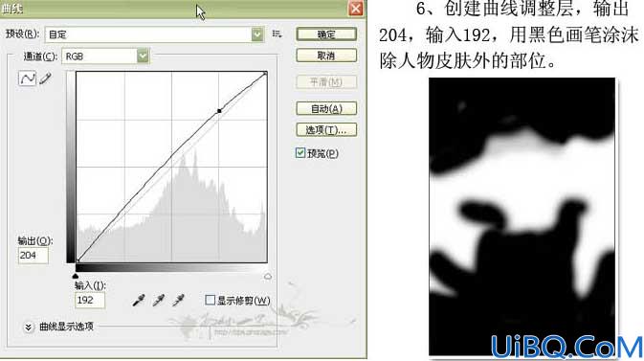Toggle the 预览(P) preview checkbox
Image resolution: width=644 pixels, height=361 pixels.
pos(300,153)
